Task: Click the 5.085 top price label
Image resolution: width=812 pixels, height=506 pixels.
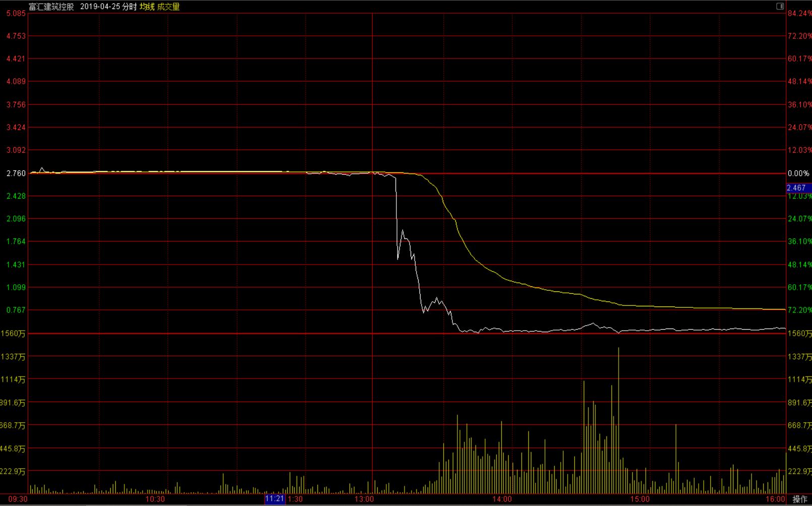Action: click(16, 13)
